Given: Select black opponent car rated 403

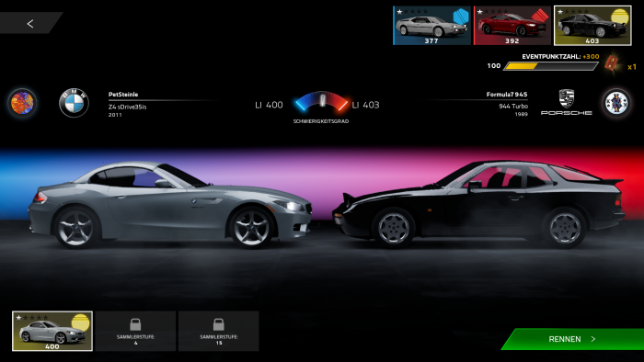Looking at the screenshot, I should coord(592,26).
